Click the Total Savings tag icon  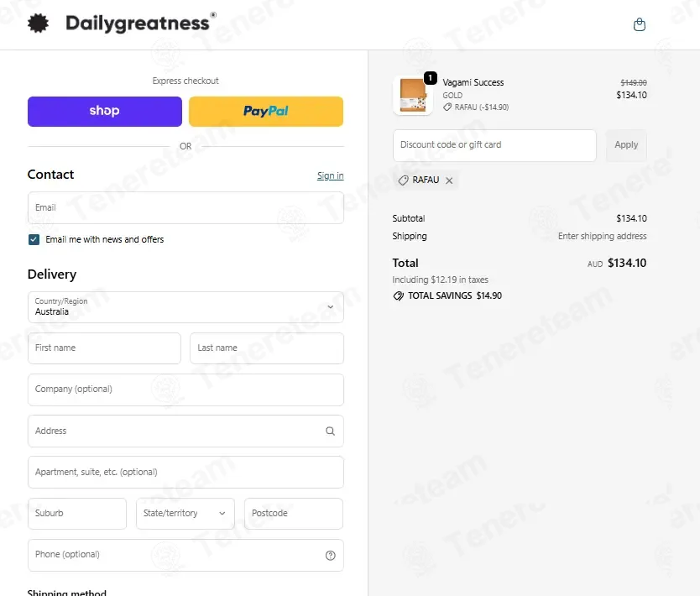point(398,296)
